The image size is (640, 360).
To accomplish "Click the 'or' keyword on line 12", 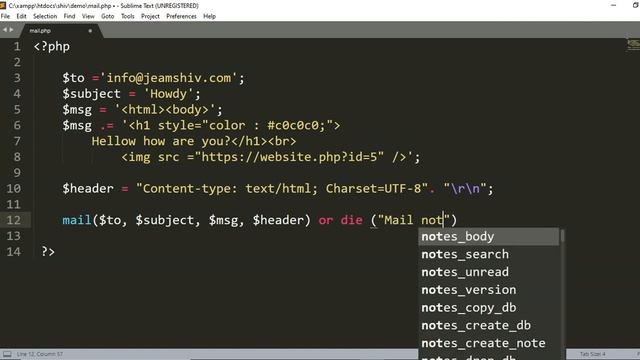I will [326, 220].
